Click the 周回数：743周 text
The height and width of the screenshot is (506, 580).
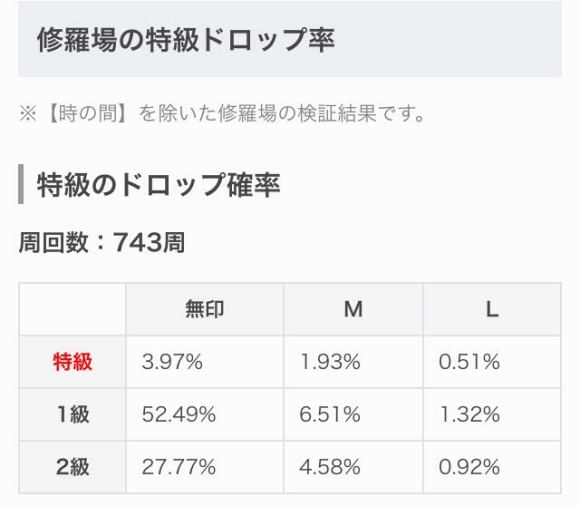coord(102,243)
